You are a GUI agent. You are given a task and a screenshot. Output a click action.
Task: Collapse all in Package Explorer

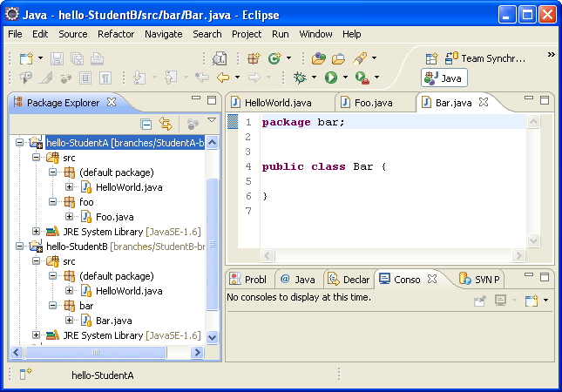pos(146,124)
